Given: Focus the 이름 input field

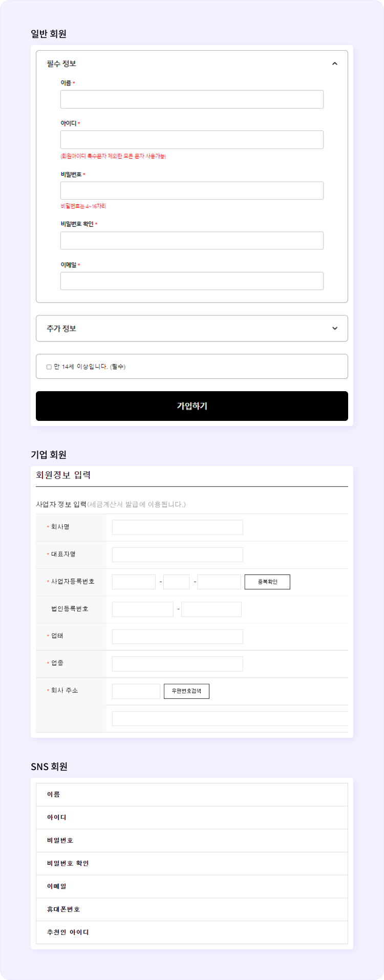Looking at the screenshot, I should pos(192,99).
